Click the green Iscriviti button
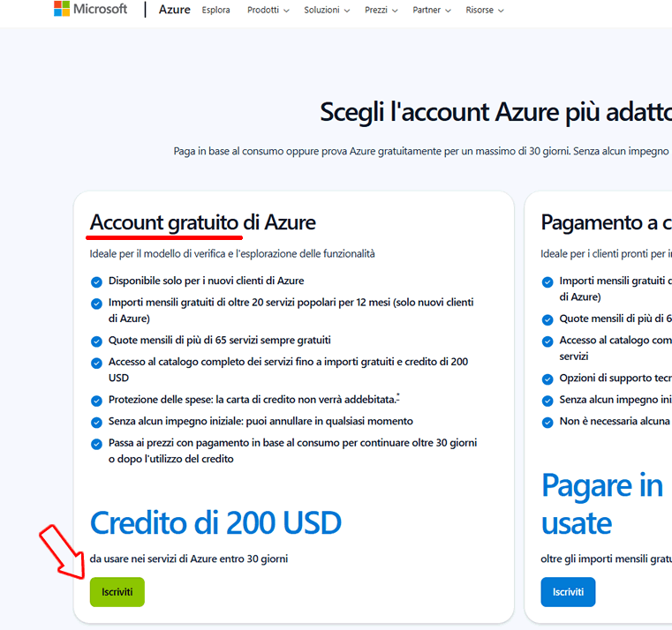 tap(117, 592)
